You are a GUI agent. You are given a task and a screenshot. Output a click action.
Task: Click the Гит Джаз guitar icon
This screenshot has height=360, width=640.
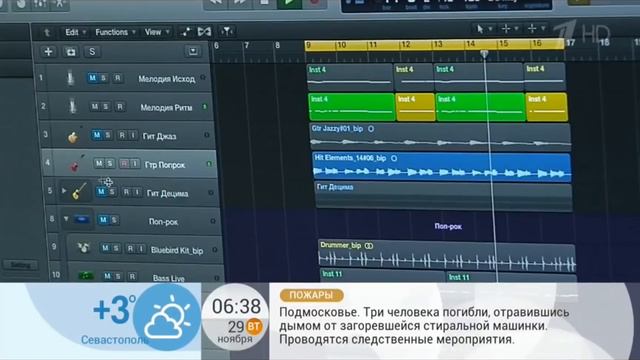pyautogui.click(x=73, y=137)
